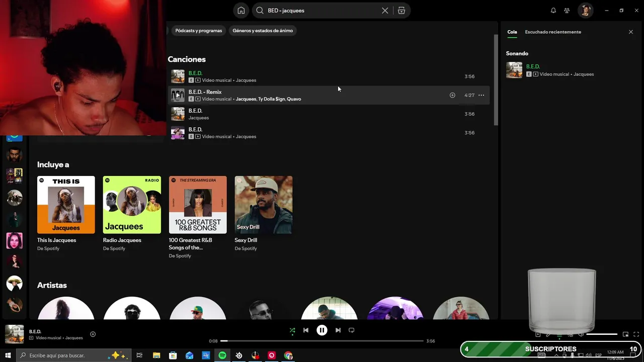Click the now-playing album art in player bar
The image size is (644, 362).
click(14, 334)
